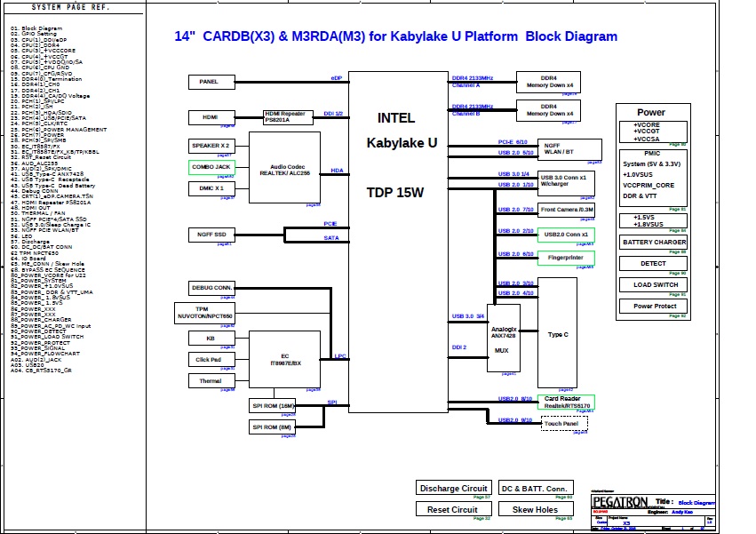Select the DDI 2 label
The height and width of the screenshot is (534, 756).
[x=459, y=347]
